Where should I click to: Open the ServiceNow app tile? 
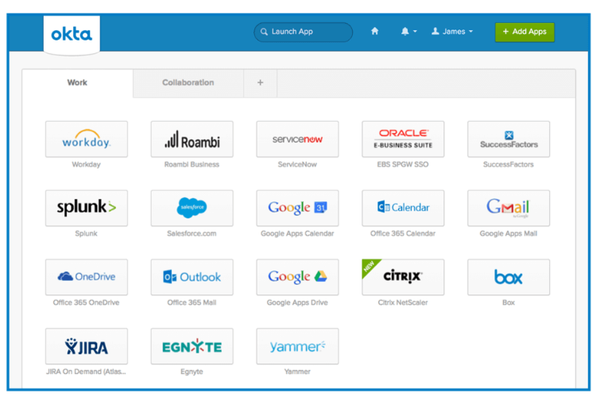297,139
